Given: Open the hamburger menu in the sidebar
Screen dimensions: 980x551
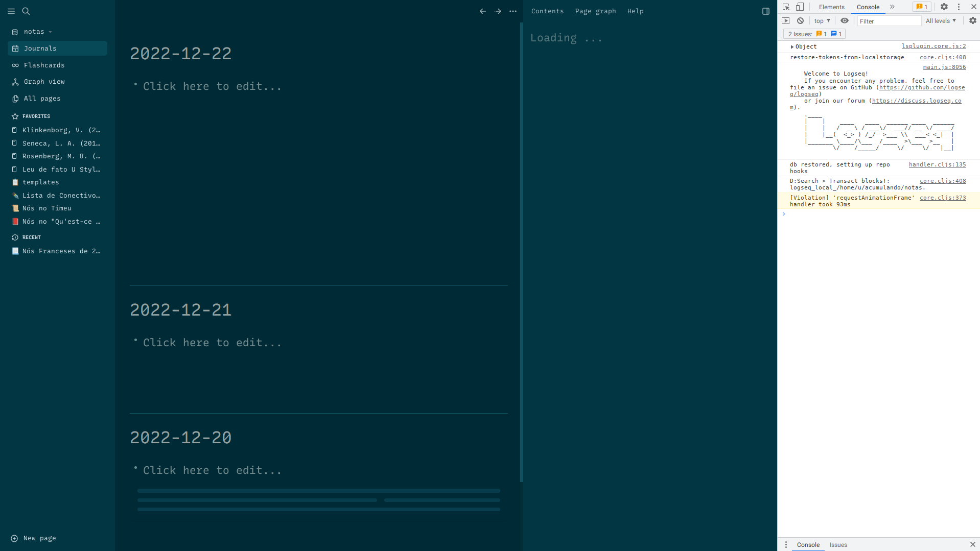Looking at the screenshot, I should coord(11,11).
